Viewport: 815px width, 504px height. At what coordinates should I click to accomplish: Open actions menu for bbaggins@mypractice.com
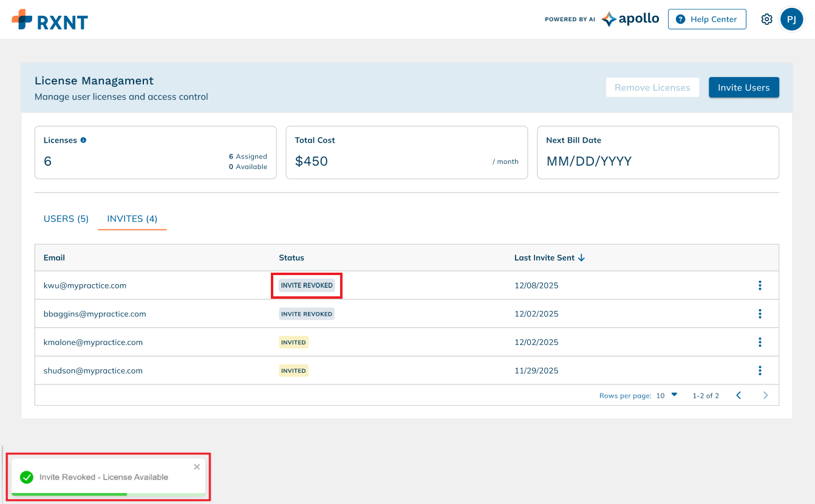760,314
